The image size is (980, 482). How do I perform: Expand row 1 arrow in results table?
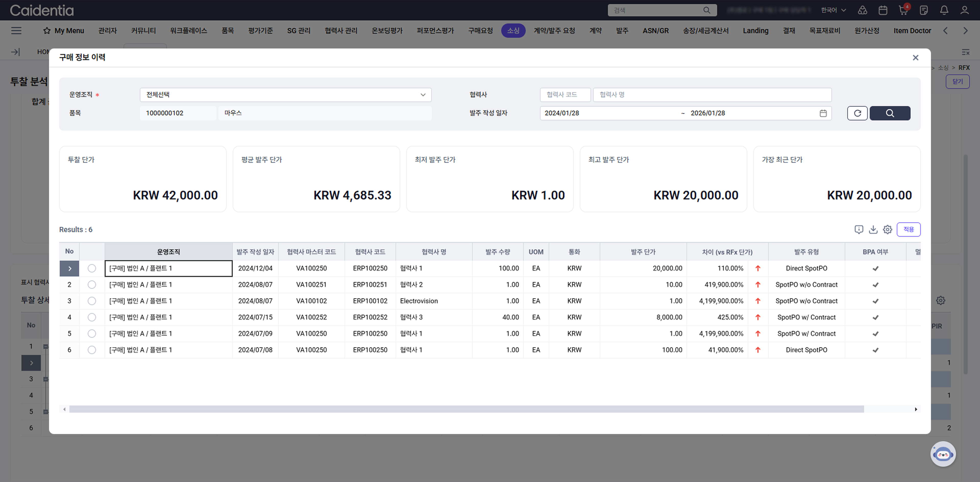pos(69,268)
